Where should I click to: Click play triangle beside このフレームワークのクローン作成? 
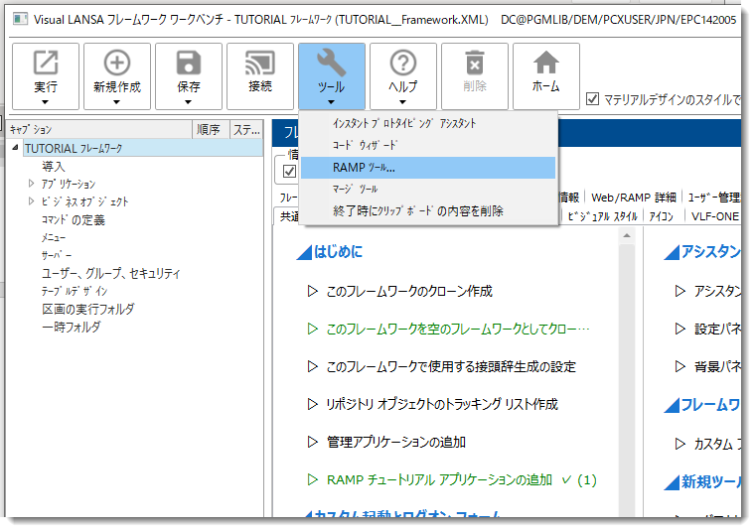312,291
